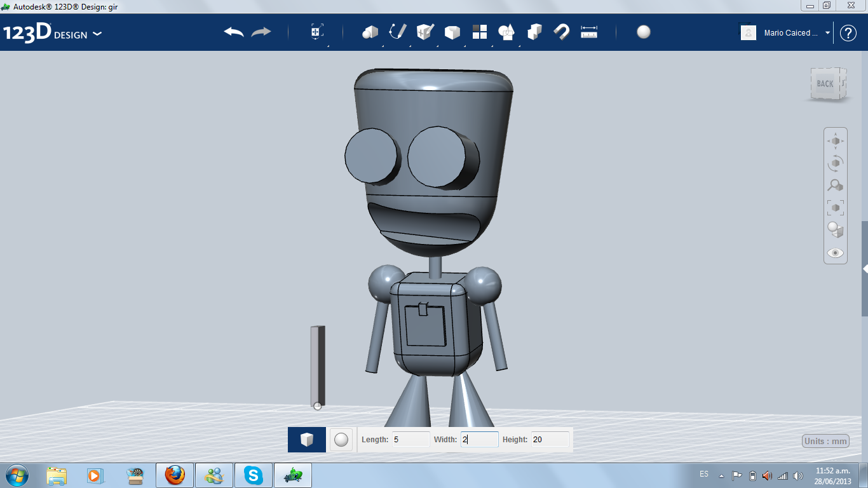Click the tall gray box being placed
Viewport: 868px width, 488px height.
[318, 366]
